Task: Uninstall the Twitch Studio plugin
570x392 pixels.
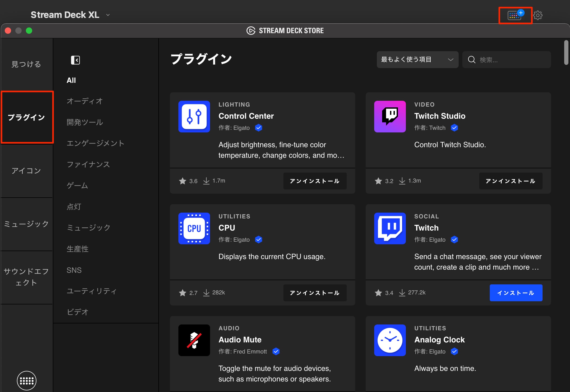Action: tap(511, 181)
